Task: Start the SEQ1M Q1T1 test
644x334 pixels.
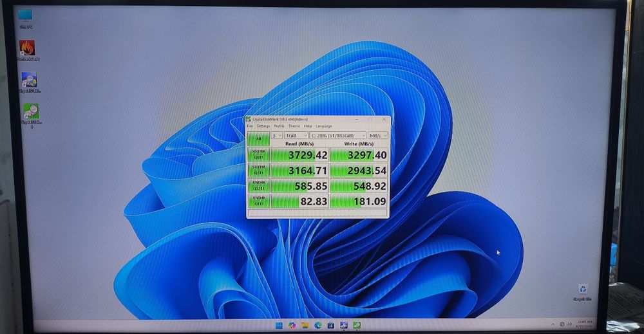Action: [258, 170]
